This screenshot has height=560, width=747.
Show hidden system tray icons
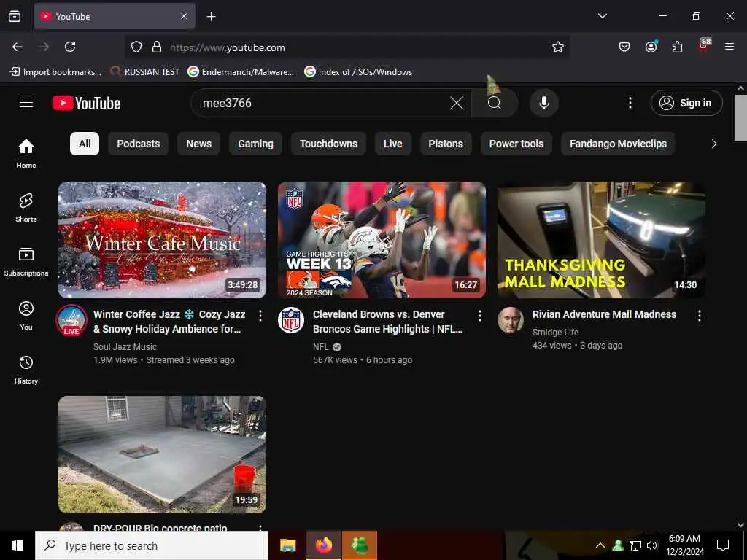600,545
